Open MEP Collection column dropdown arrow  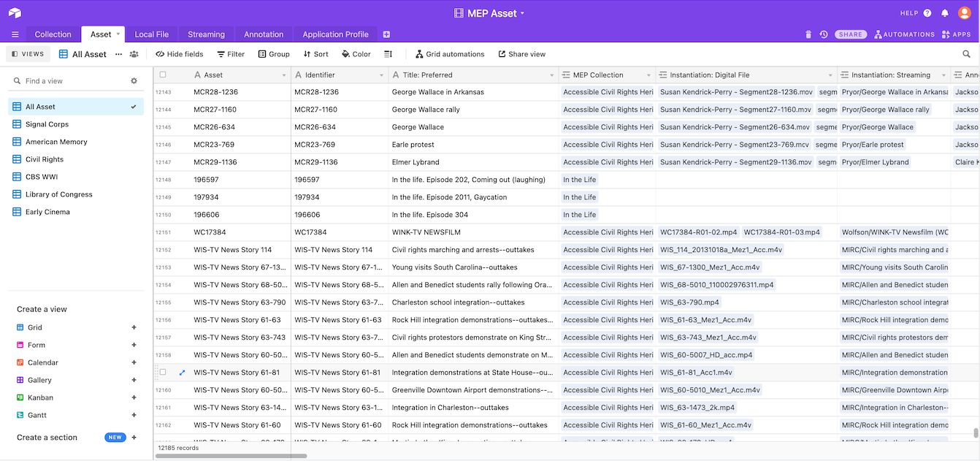tap(648, 75)
